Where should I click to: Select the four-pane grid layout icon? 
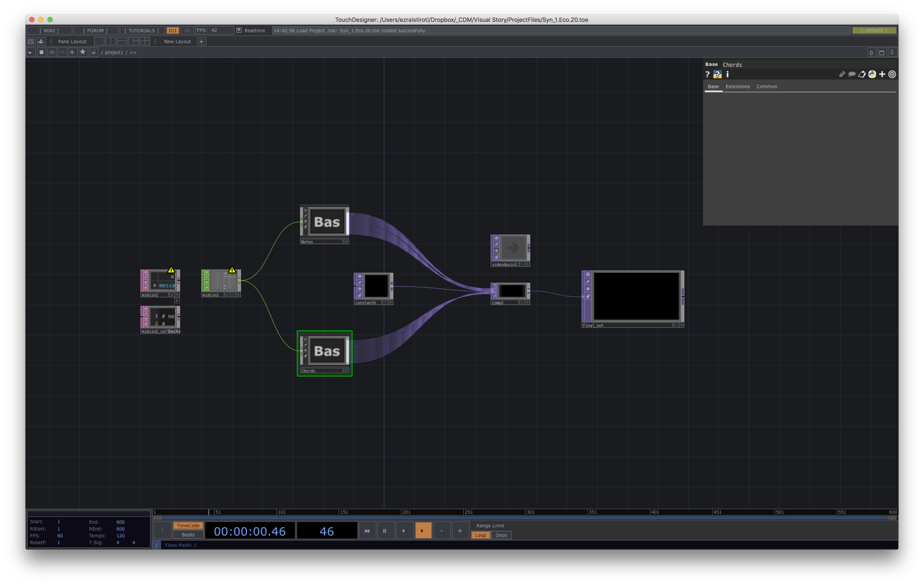pos(145,41)
